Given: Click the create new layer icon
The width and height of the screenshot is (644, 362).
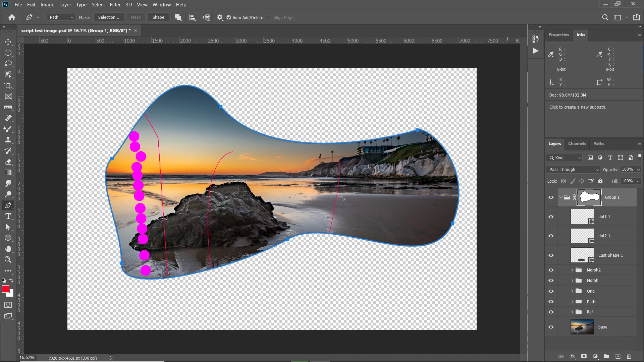Looking at the screenshot, I should (618, 356).
